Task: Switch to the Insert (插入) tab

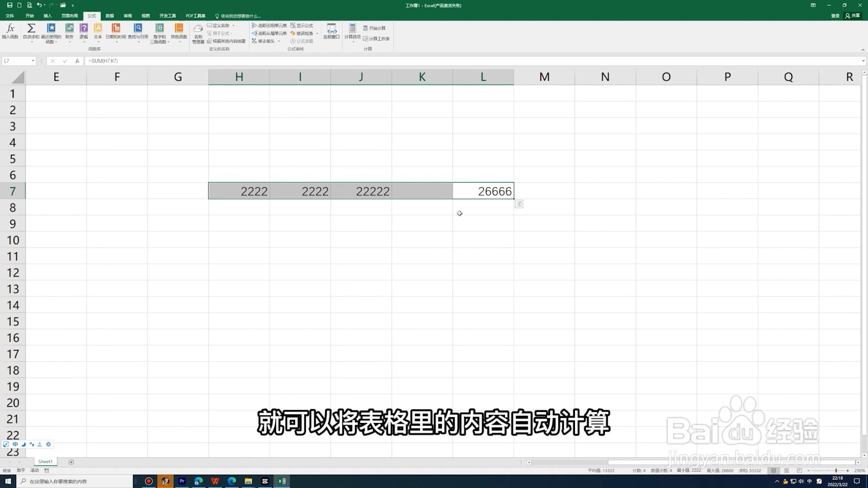Action: [x=48, y=16]
